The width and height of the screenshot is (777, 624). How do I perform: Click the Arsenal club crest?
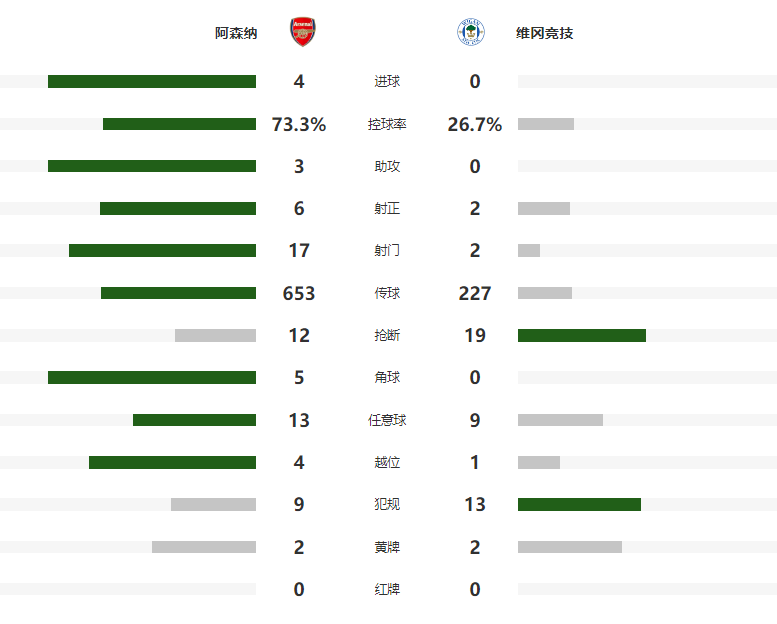coord(300,33)
